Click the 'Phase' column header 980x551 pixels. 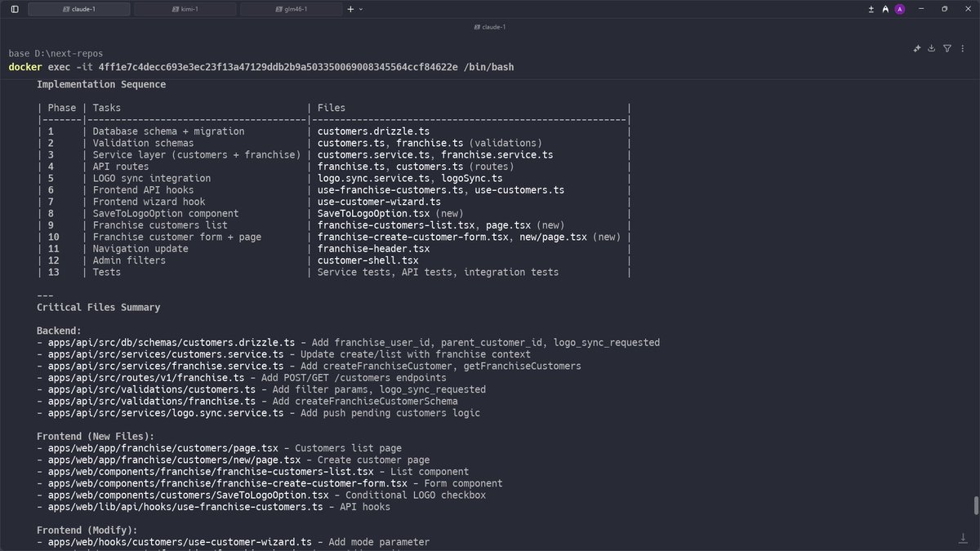click(62, 108)
